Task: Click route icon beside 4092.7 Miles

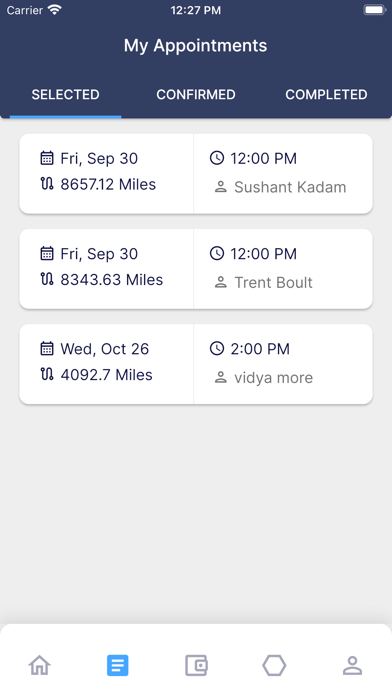Action: click(x=47, y=374)
